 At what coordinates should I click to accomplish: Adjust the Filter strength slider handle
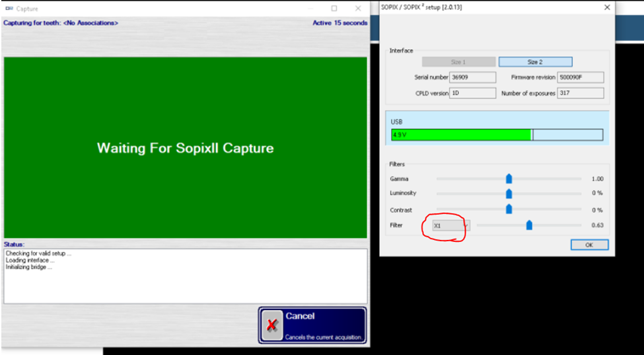(529, 225)
